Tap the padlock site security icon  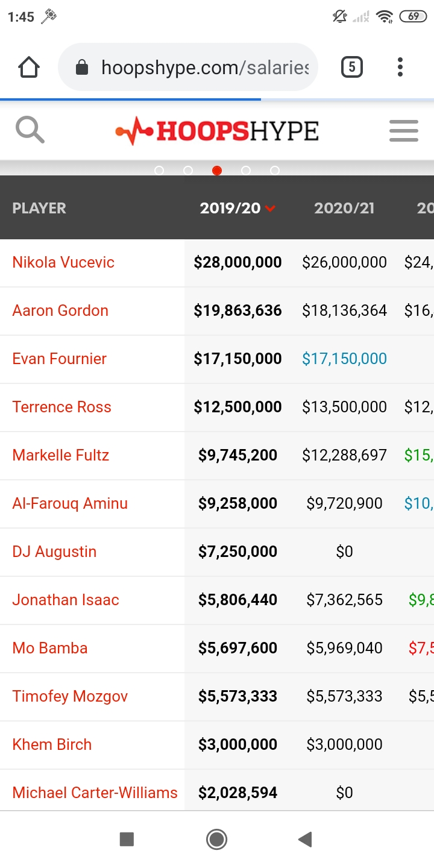[x=82, y=68]
